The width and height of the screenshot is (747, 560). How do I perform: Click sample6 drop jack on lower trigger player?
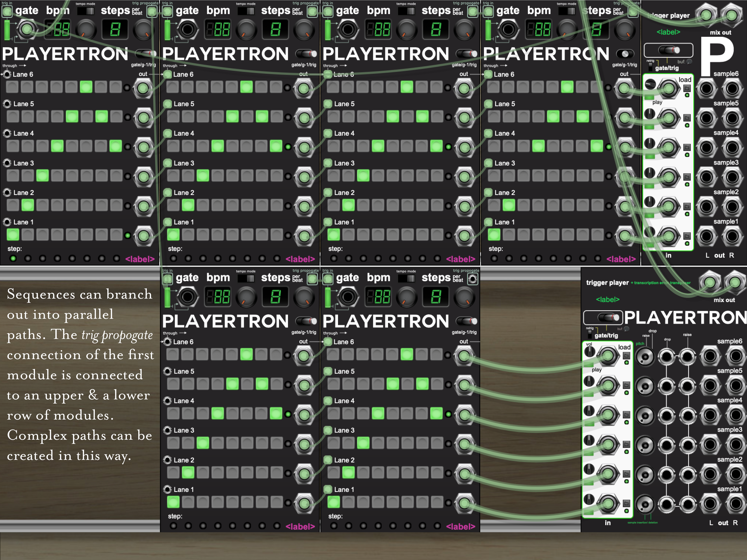tap(666, 356)
